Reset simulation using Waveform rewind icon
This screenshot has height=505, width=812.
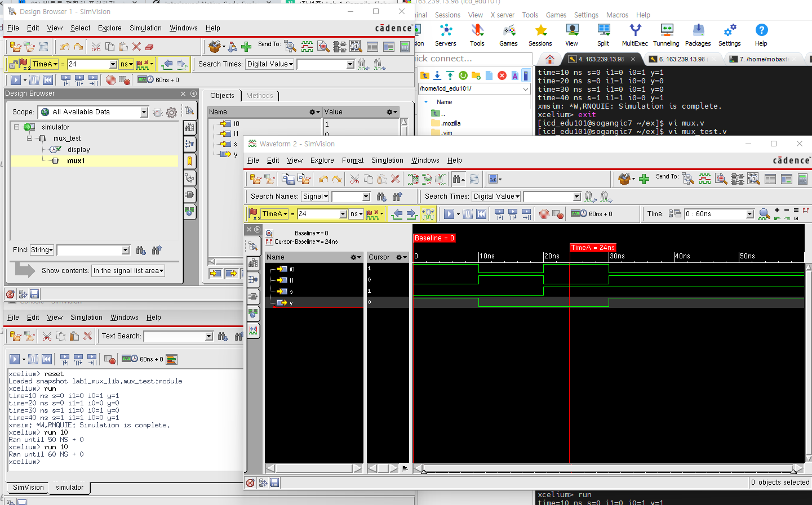[481, 214]
